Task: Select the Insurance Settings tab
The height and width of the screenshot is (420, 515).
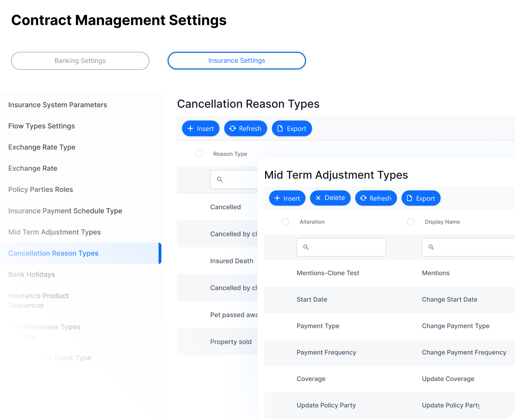Action: pyautogui.click(x=236, y=61)
